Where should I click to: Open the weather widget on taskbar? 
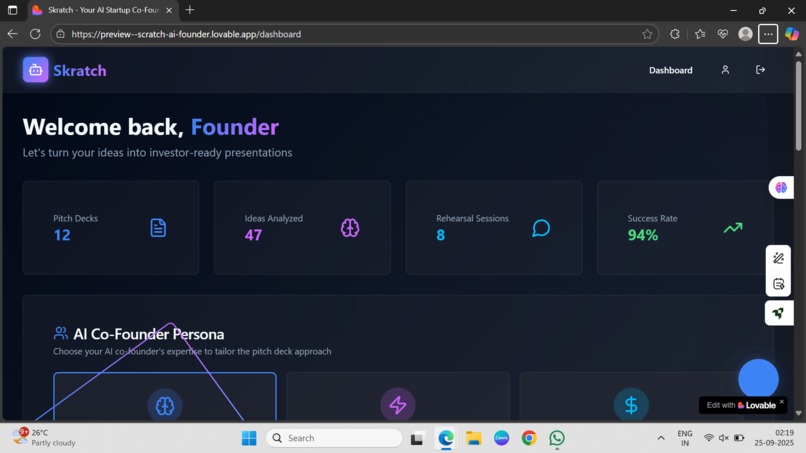(45, 438)
